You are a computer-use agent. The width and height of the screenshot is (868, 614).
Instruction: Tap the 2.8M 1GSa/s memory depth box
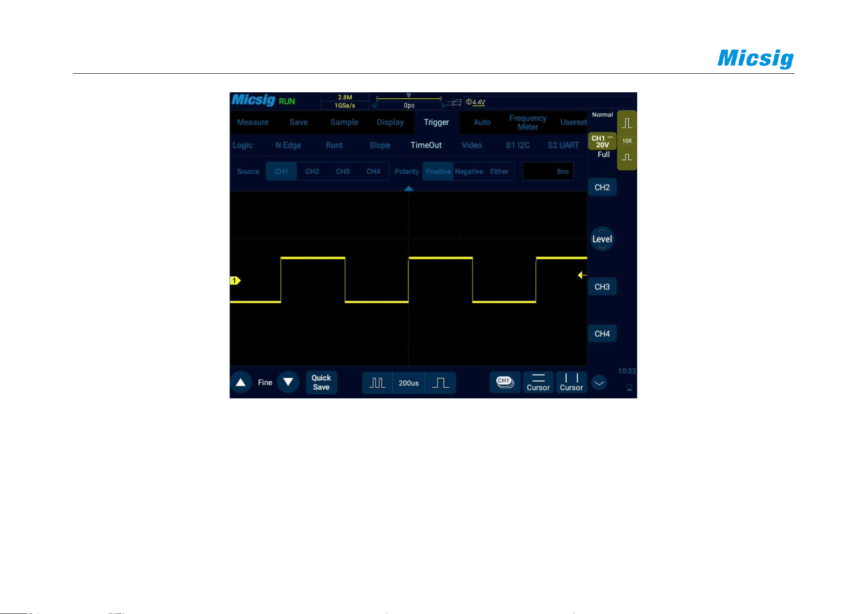(x=345, y=102)
